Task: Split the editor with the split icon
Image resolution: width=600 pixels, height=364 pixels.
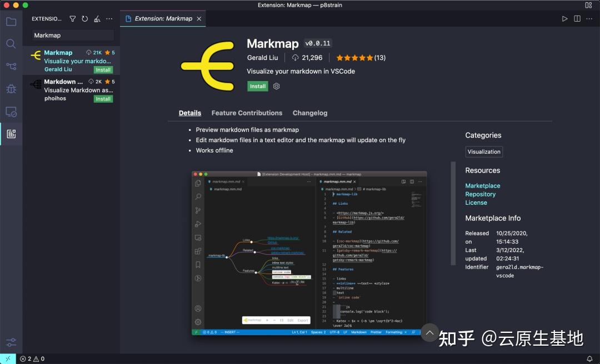Action: pos(577,18)
